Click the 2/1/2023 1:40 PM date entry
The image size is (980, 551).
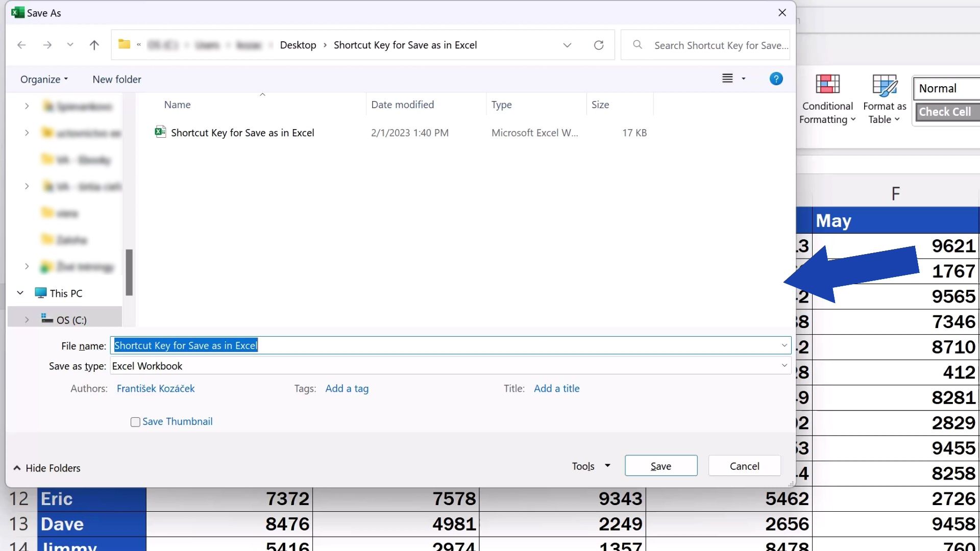coord(410,133)
